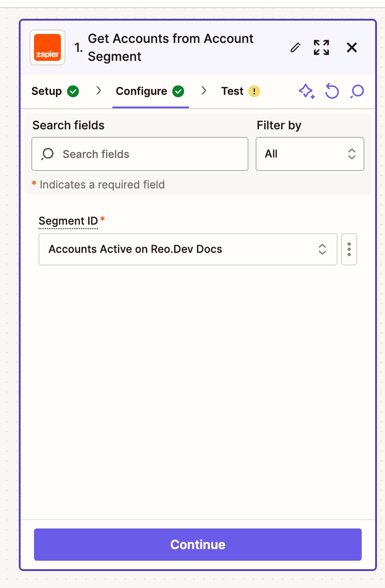This screenshot has width=385, height=588.
Task: Open the Filter by All dropdown
Action: pos(310,154)
